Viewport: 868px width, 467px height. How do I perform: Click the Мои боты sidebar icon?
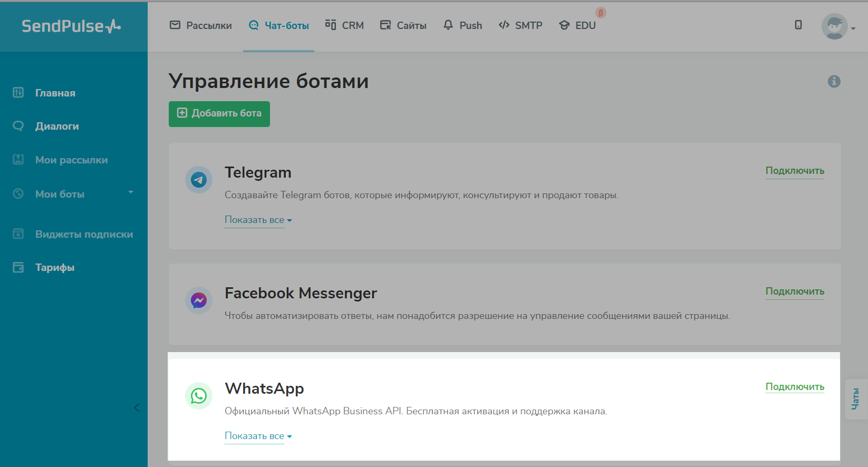click(18, 193)
